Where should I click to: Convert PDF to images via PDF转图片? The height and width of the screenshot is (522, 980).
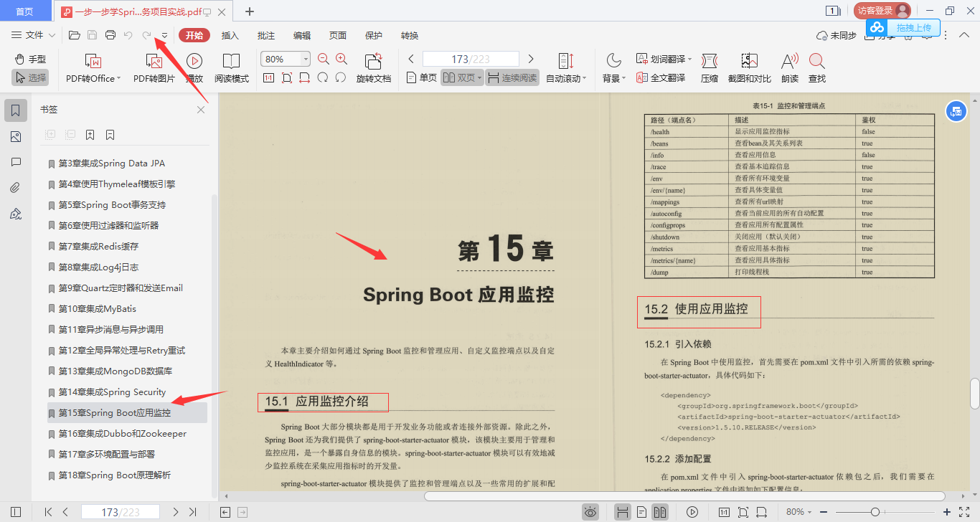pyautogui.click(x=154, y=69)
